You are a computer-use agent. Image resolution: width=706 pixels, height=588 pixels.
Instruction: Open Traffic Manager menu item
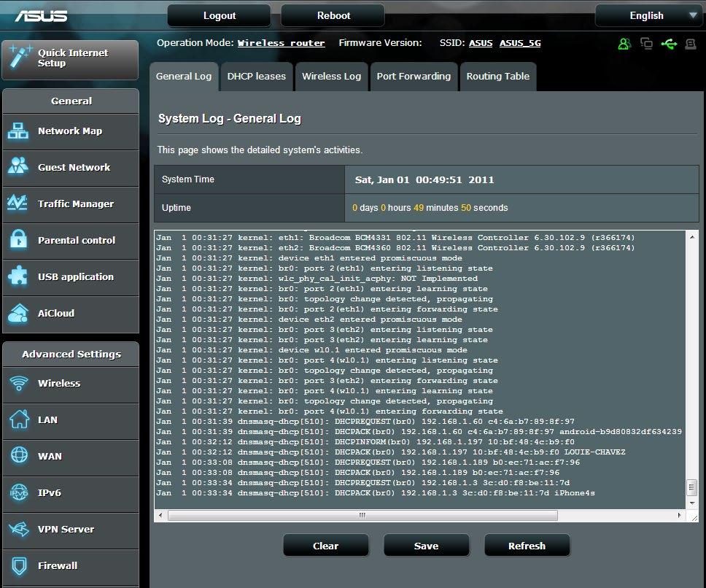point(71,204)
